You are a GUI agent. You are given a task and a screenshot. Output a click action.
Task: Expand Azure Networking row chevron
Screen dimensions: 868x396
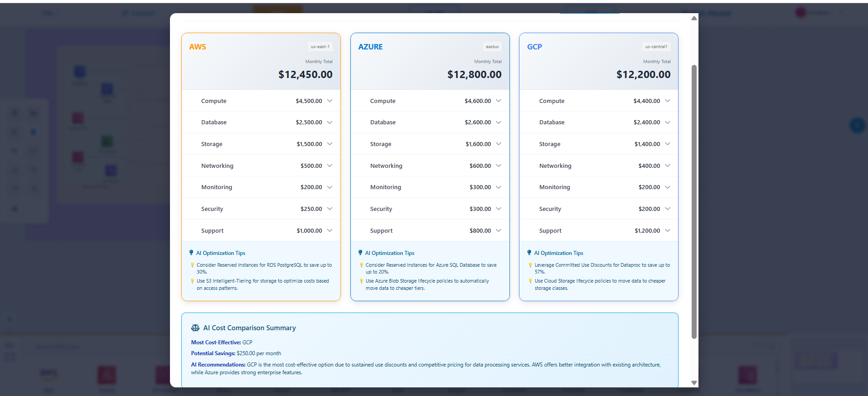[x=499, y=166]
